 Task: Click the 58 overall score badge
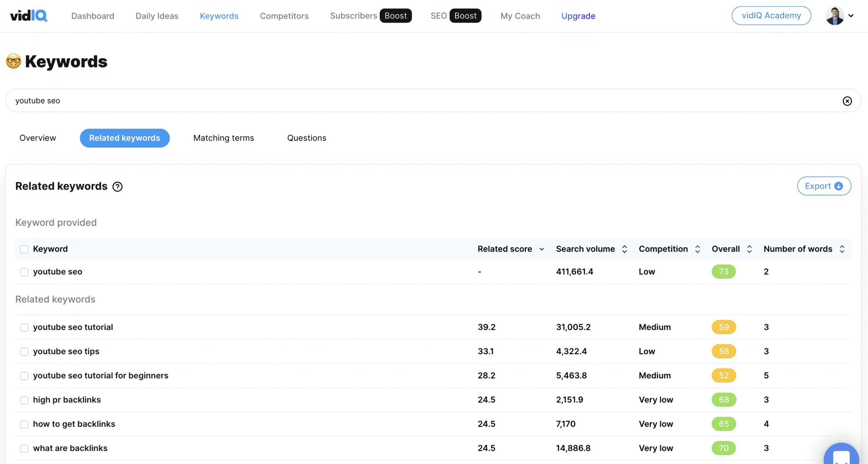723,351
